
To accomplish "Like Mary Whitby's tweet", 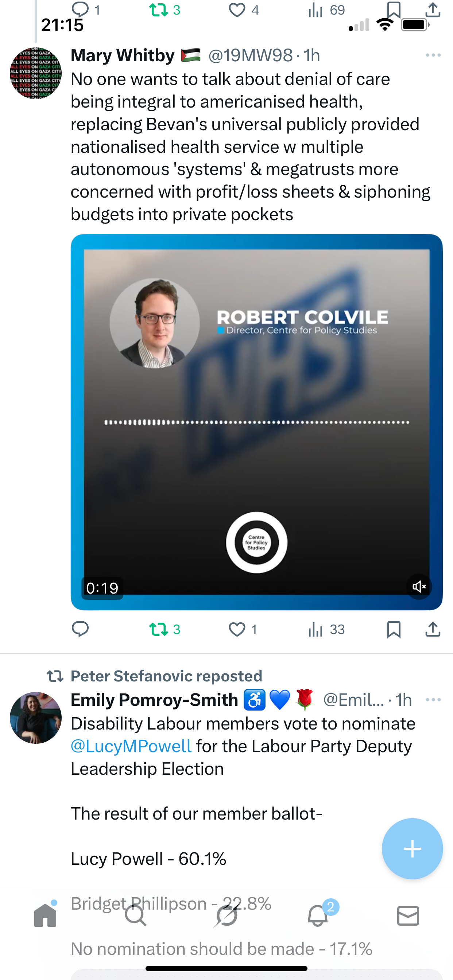I will (x=237, y=629).
